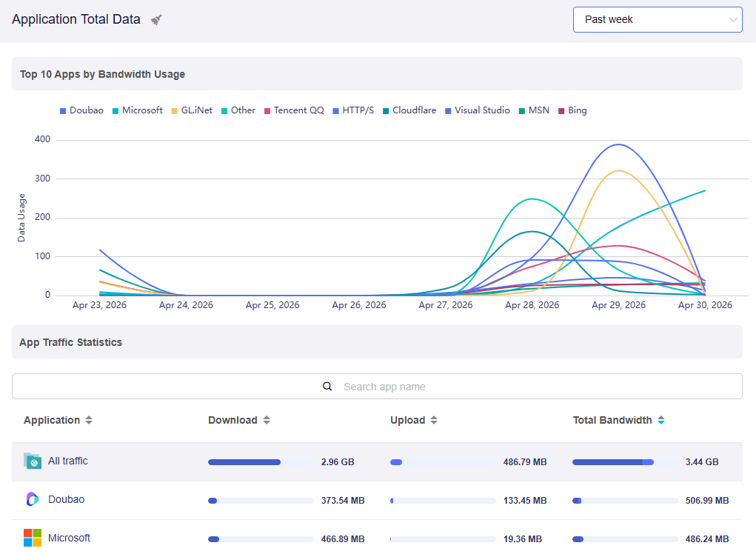The width and height of the screenshot is (756, 557).
Task: Click the Top 10 Apps by Bandwidth Usage heading
Action: [x=102, y=74]
